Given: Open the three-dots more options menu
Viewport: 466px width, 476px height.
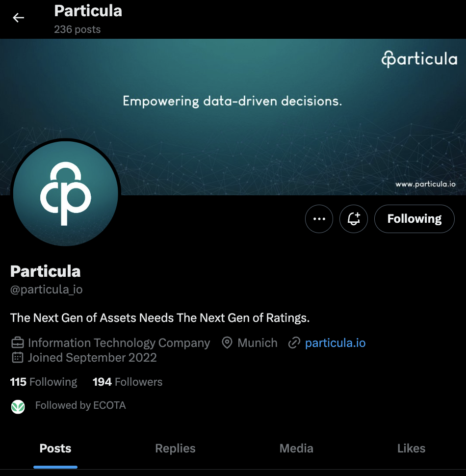Looking at the screenshot, I should (x=319, y=218).
